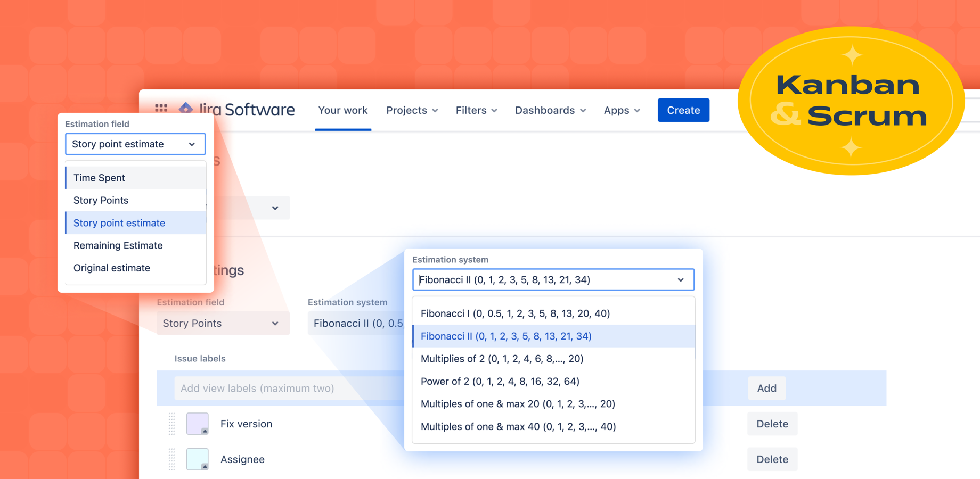The height and width of the screenshot is (479, 980).
Task: Open the Your work tab
Action: [x=343, y=110]
